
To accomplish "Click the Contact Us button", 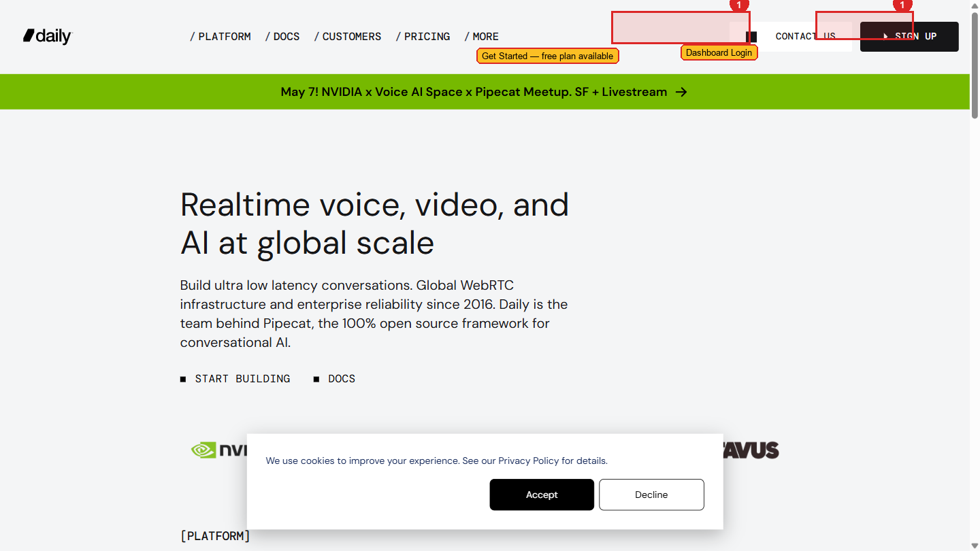I will (791, 37).
